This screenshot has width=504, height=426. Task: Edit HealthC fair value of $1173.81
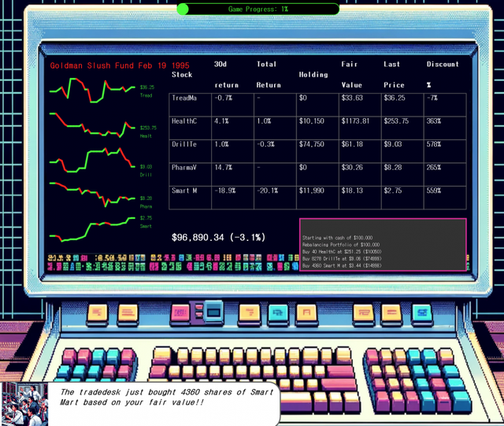[x=355, y=121]
